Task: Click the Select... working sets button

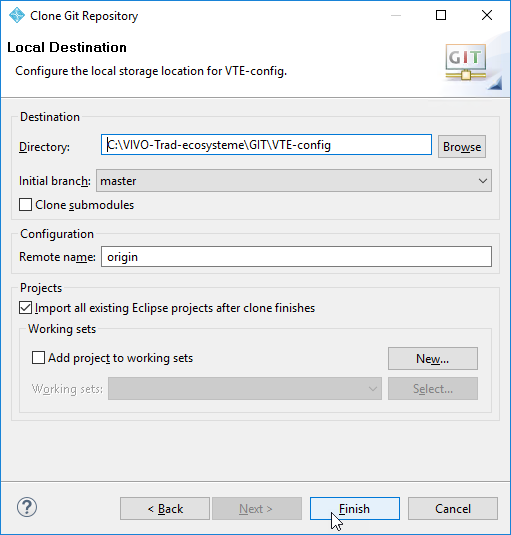Action: [433, 388]
